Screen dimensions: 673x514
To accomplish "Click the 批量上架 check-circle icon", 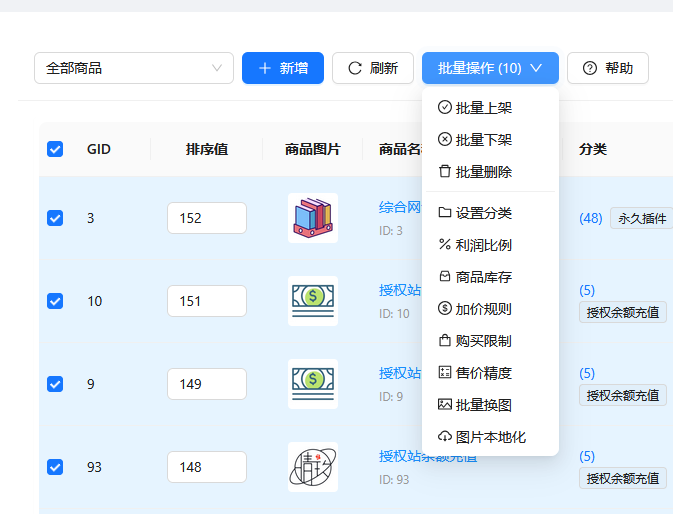I will [x=445, y=108].
